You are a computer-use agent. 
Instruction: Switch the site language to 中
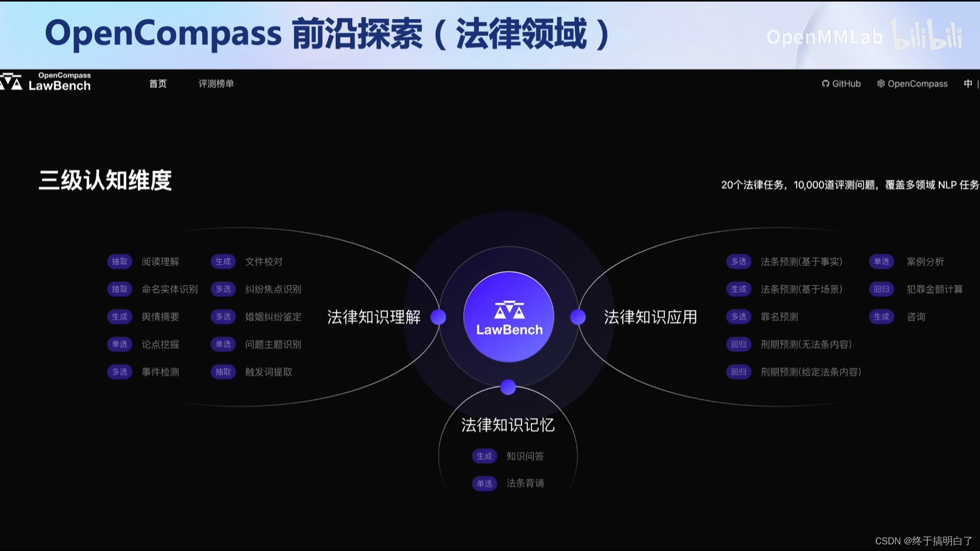pos(967,83)
